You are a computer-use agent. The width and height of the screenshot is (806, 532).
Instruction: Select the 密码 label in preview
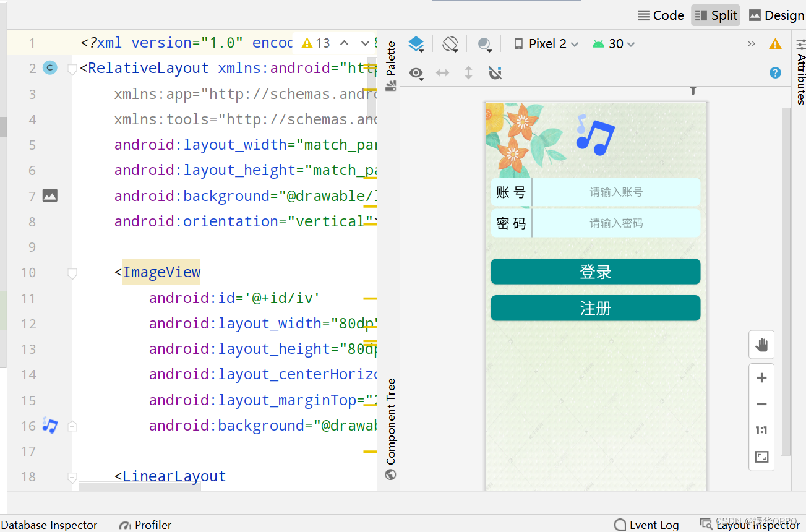coord(511,223)
